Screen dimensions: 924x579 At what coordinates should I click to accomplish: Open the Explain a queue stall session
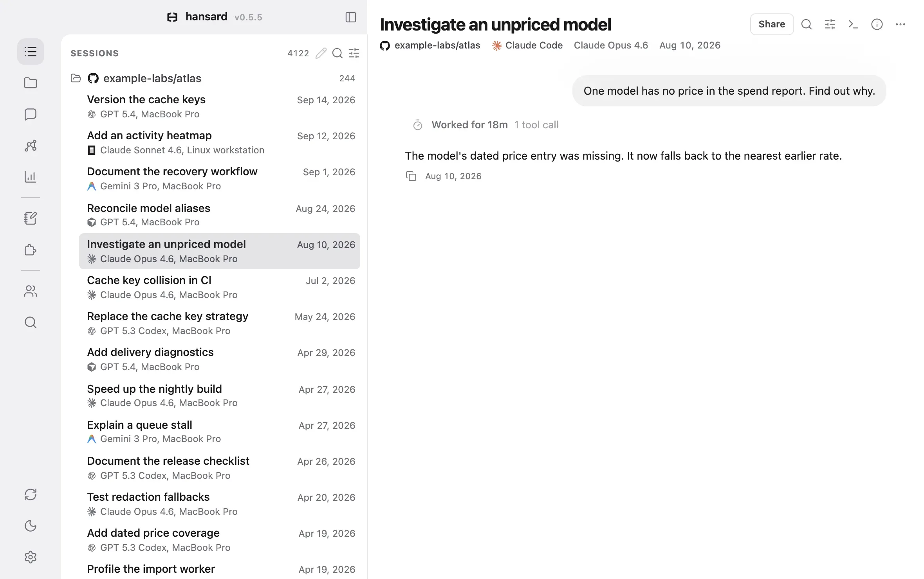[x=220, y=432]
